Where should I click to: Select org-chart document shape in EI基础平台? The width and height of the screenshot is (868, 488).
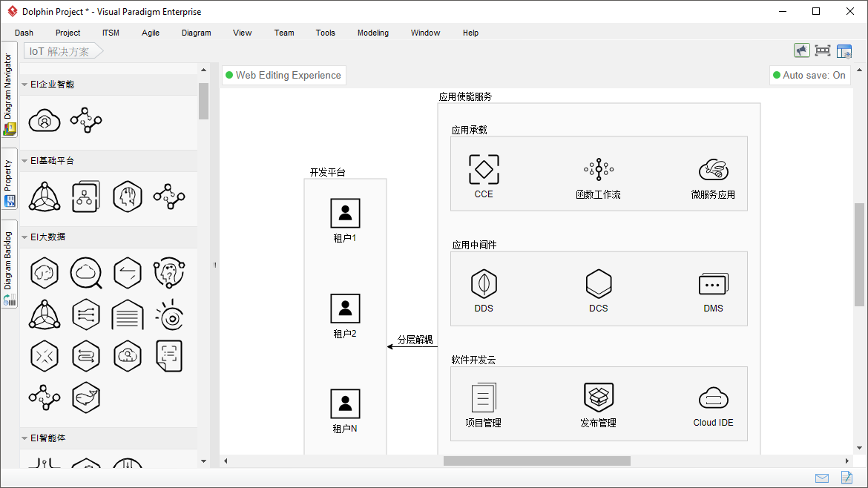(86, 197)
